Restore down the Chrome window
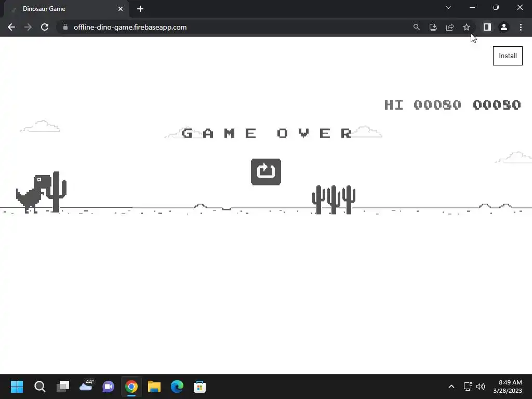This screenshot has height=399, width=532. [496, 7]
